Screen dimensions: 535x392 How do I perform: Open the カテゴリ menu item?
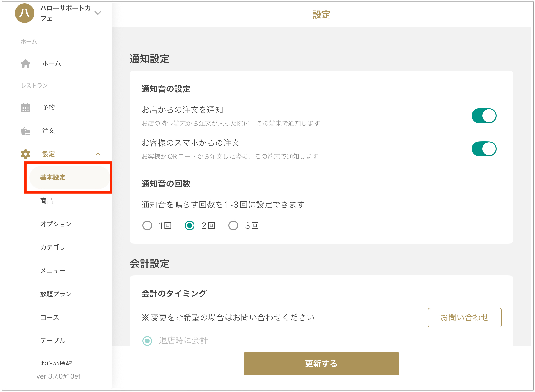click(x=53, y=247)
